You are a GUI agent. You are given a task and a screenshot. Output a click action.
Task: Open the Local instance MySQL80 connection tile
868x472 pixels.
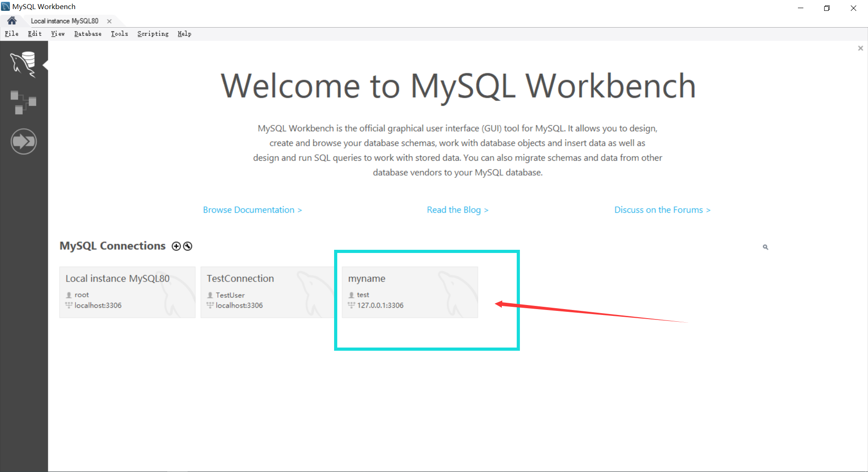[x=127, y=292]
